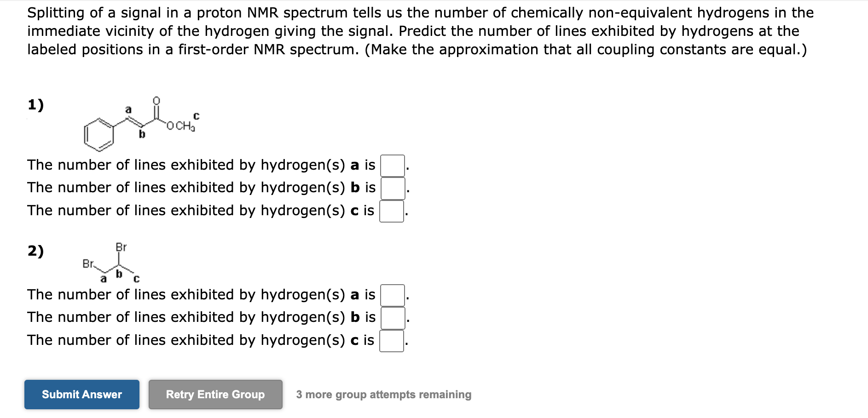This screenshot has width=868, height=418.
Task: Click the label b on structure 1
Action: pos(141,134)
